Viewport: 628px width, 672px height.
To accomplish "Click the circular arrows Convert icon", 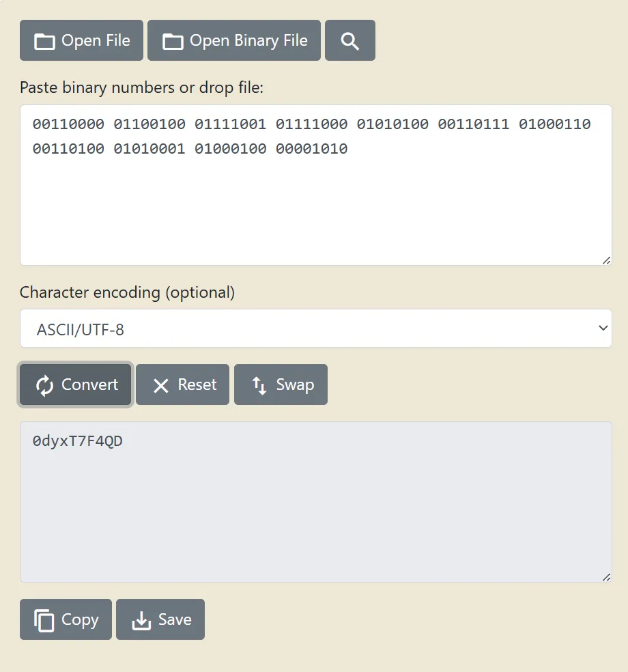I will pyautogui.click(x=44, y=386).
